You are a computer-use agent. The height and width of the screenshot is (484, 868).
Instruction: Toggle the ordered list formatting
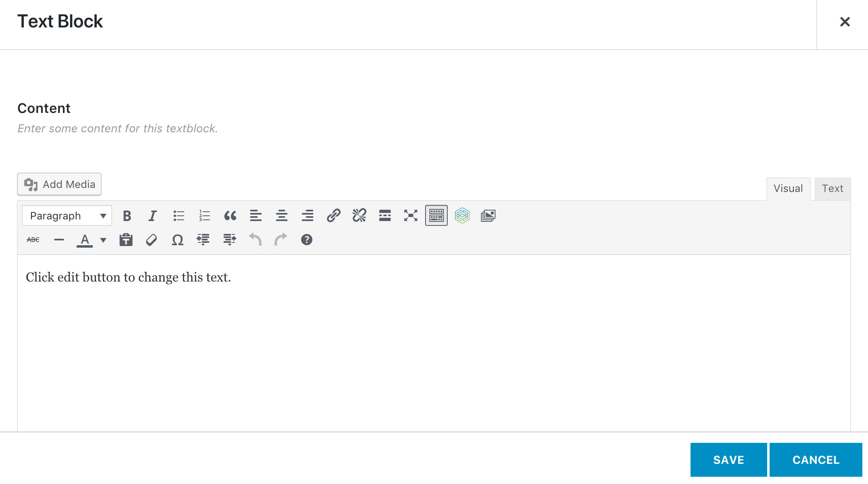point(204,215)
